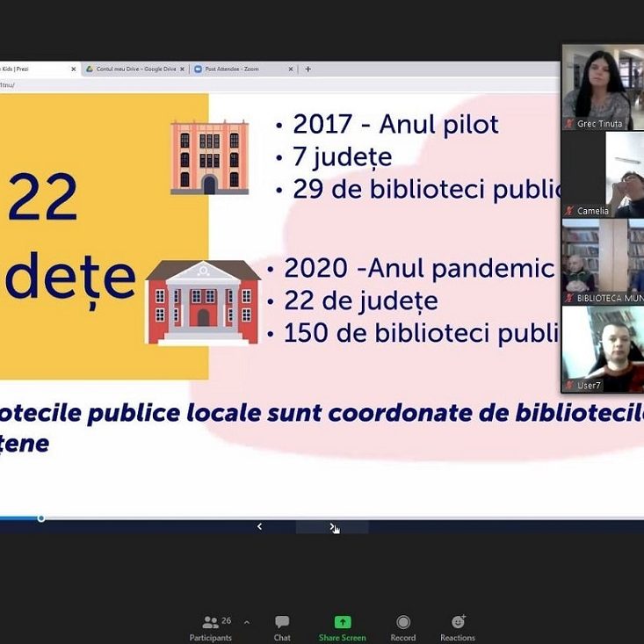The height and width of the screenshot is (644, 644).
Task: Click the muted microphone icon beside User7
Action: [569, 385]
